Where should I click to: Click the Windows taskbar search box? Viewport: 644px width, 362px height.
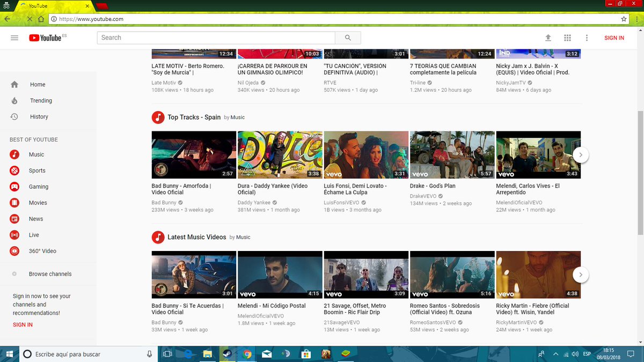point(89,354)
